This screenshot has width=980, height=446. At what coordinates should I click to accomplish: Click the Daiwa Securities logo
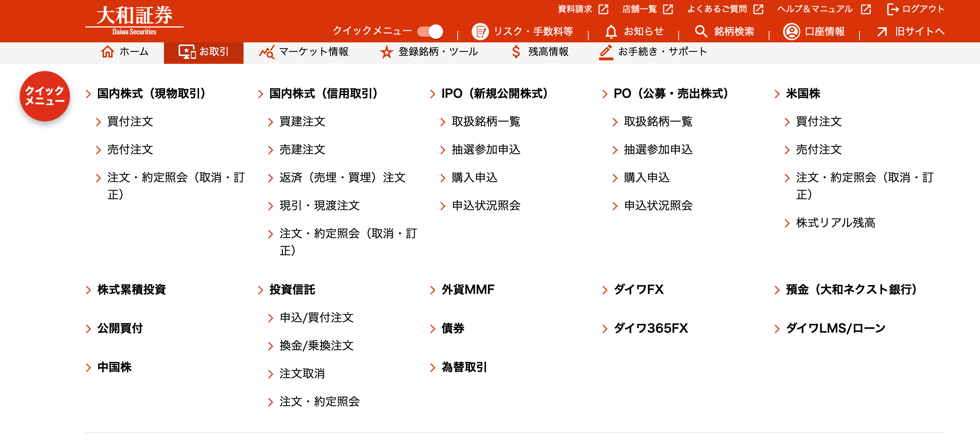134,21
